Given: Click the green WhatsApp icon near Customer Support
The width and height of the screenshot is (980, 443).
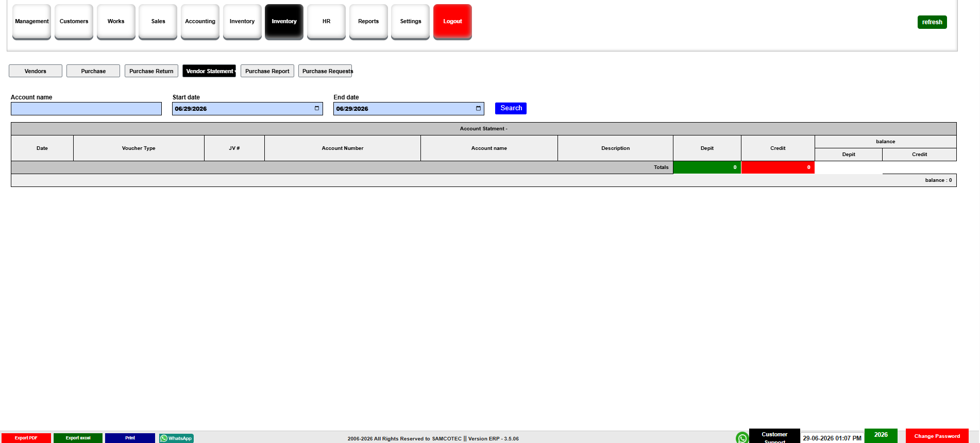Looking at the screenshot, I should coord(742,438).
